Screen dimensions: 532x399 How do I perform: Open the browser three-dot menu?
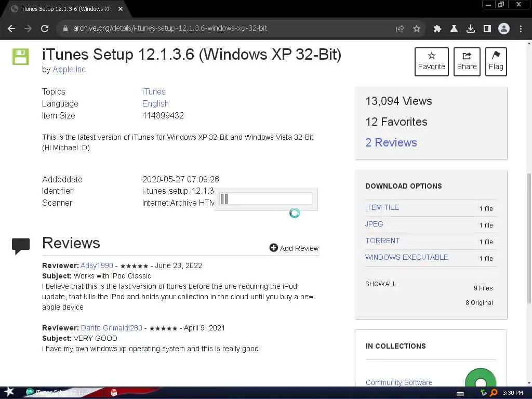[x=521, y=29]
